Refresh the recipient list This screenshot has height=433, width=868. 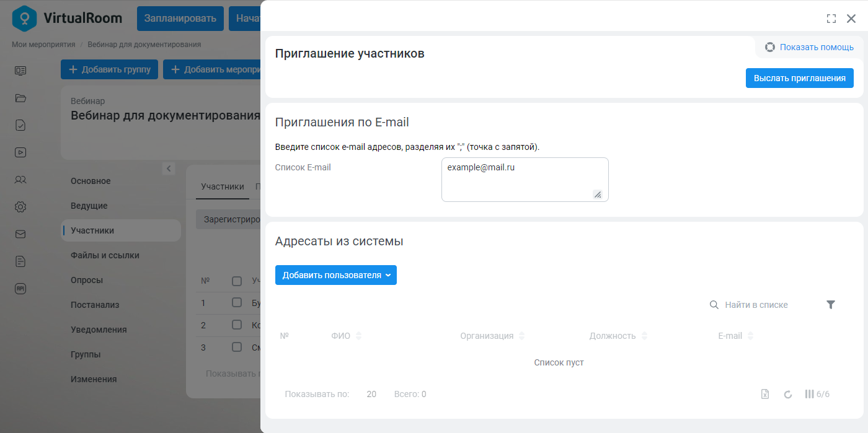pos(788,394)
